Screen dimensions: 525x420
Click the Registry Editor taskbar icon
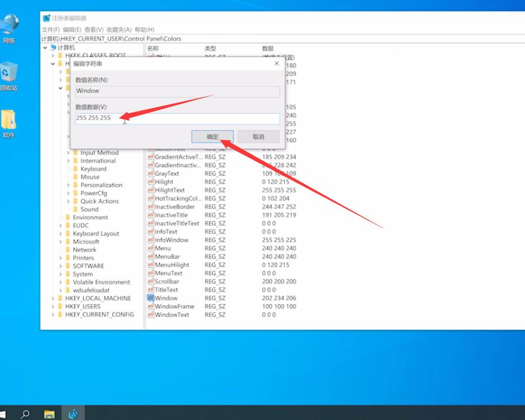pos(73,413)
